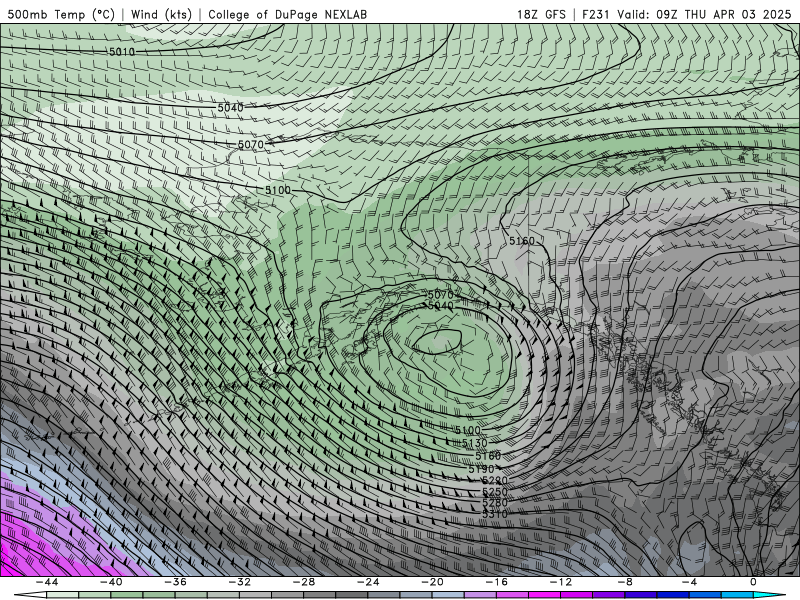Click the 5280 height contour label
Viewport: 800px width, 600px height.
coord(494,503)
